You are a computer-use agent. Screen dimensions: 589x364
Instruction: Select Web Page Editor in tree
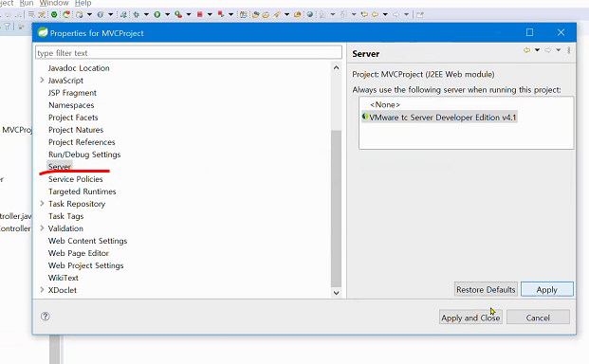(x=79, y=253)
